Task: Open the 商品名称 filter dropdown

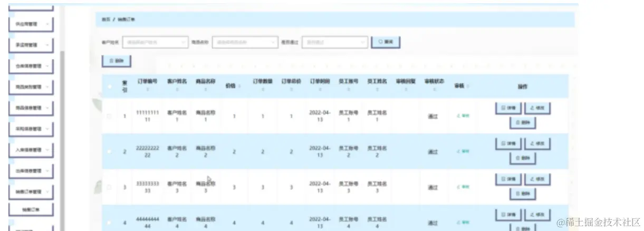Action: (245, 42)
